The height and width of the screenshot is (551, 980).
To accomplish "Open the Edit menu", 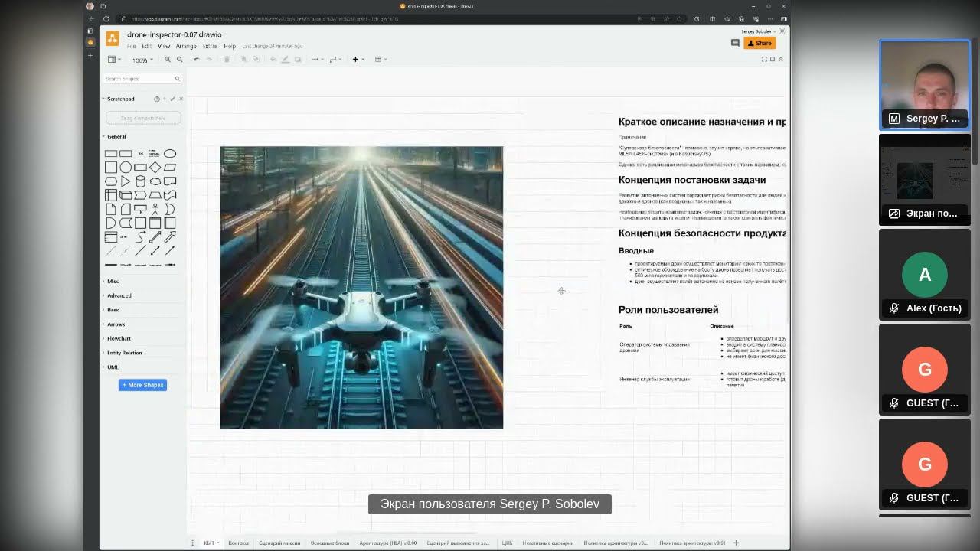I will pos(146,46).
